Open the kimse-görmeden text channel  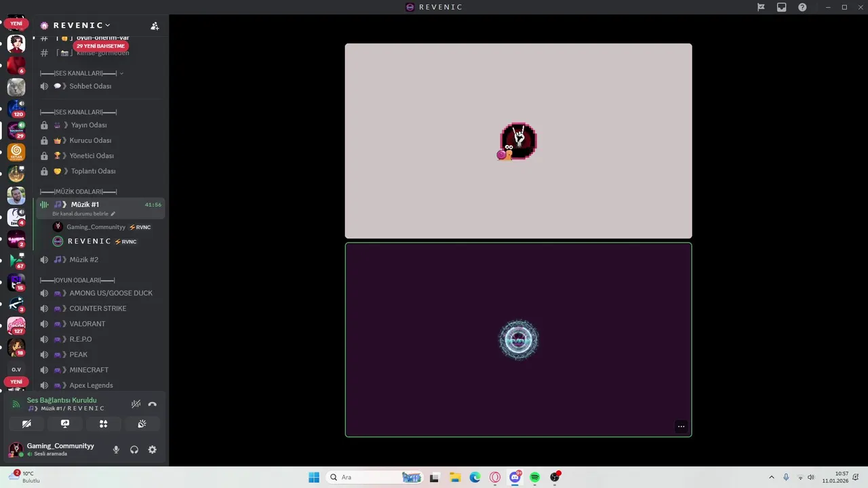tap(100, 53)
